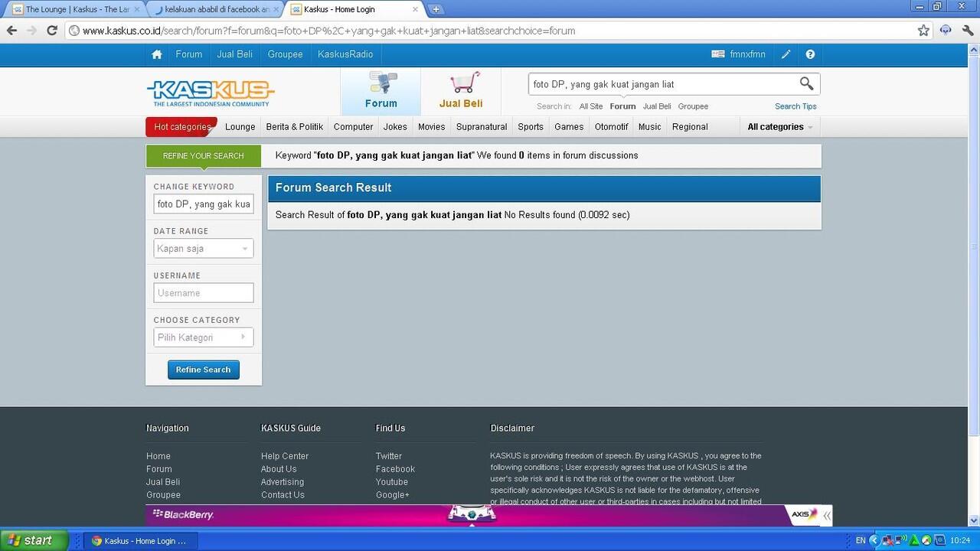Viewport: 980px width, 551px height.
Task: Select the Jual Beli shopping cart icon
Action: (x=461, y=91)
